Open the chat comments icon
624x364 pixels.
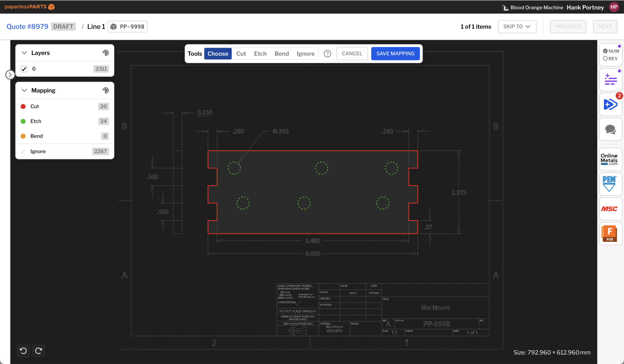[610, 129]
